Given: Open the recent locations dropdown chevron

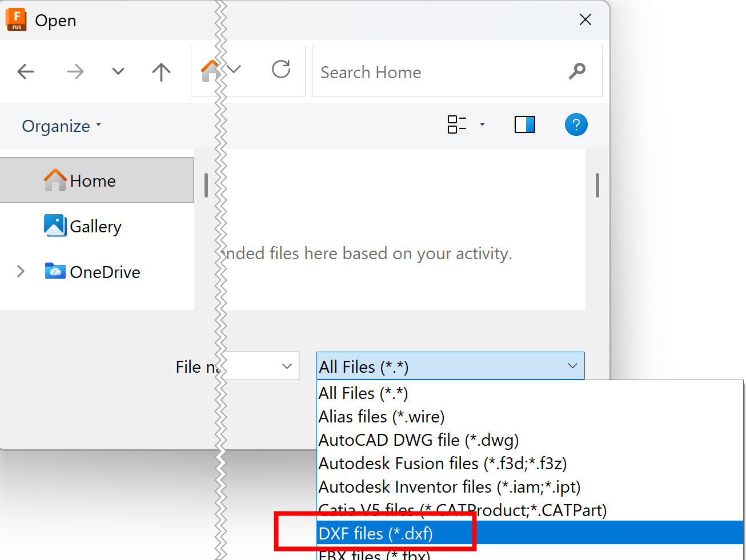Looking at the screenshot, I should coord(118,72).
